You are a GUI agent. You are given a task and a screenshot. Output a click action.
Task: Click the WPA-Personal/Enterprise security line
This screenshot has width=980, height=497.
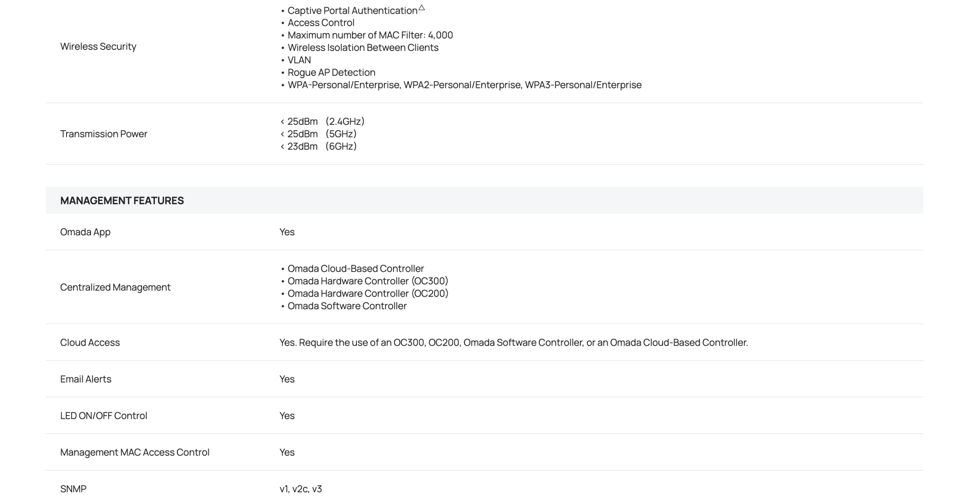[464, 85]
